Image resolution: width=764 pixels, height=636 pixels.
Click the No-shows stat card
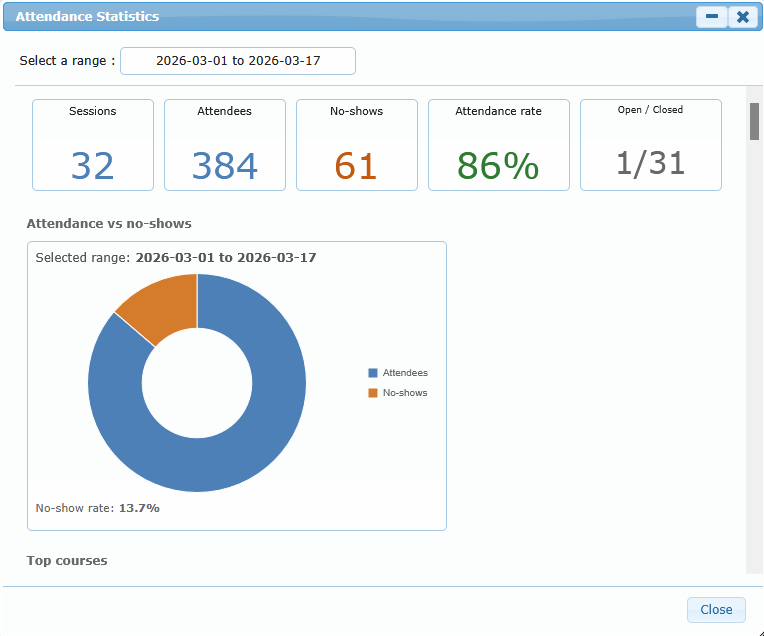[357, 145]
